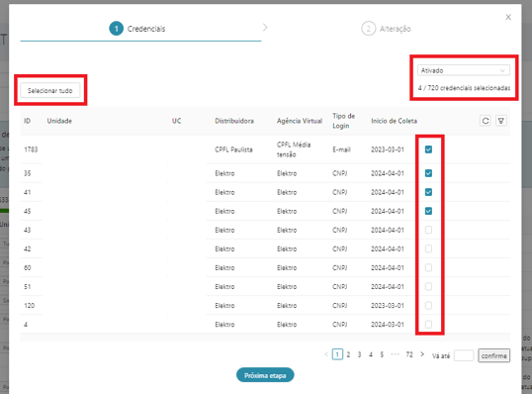Click the 2023-03-01 date in row 1783
This screenshot has width=532, height=394.
point(387,149)
